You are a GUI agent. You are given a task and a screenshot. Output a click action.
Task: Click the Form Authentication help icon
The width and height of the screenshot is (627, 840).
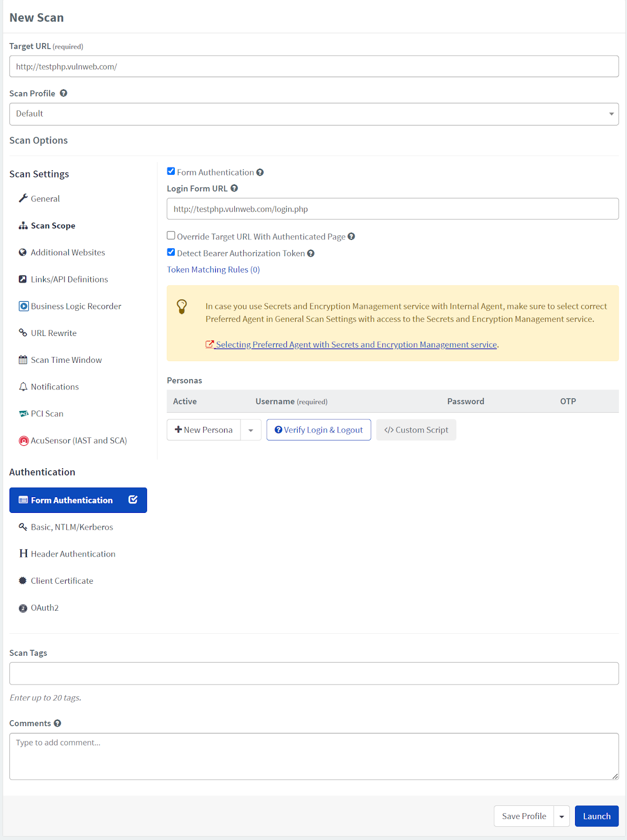coord(260,172)
